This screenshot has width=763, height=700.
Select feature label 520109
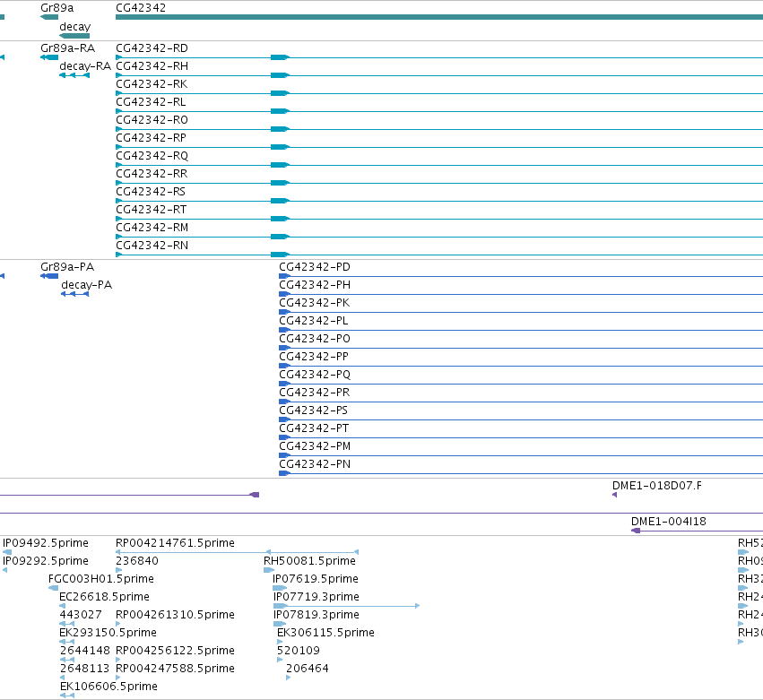pyautogui.click(x=299, y=651)
